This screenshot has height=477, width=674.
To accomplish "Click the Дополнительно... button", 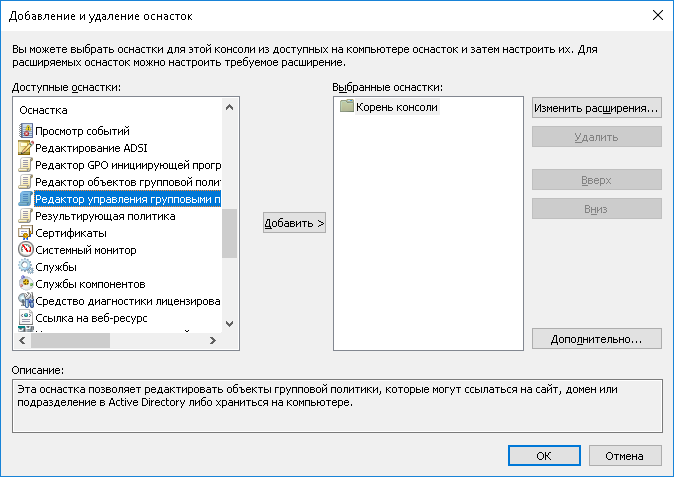I will pyautogui.click(x=596, y=339).
